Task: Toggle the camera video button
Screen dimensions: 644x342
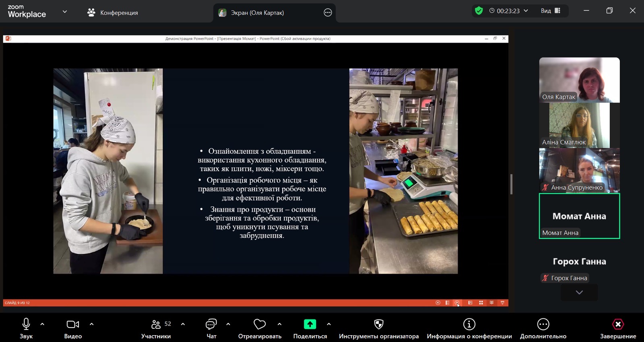Action: tap(73, 324)
